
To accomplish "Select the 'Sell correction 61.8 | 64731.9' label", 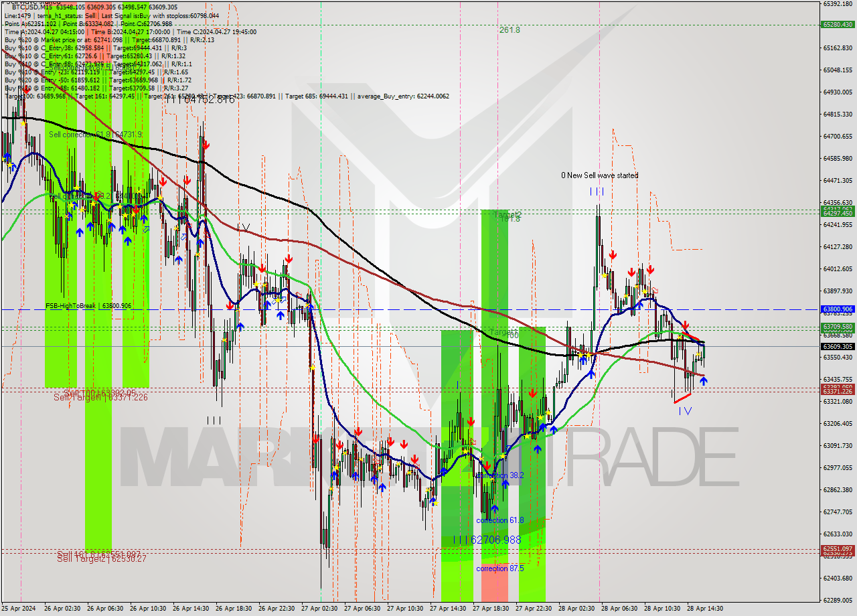I will (95, 135).
